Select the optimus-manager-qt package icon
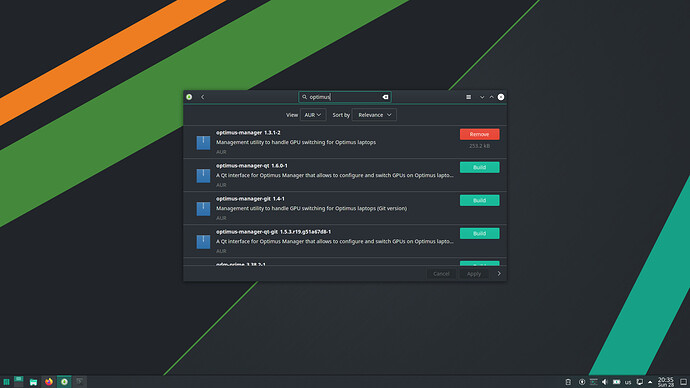690x388 pixels. point(203,176)
